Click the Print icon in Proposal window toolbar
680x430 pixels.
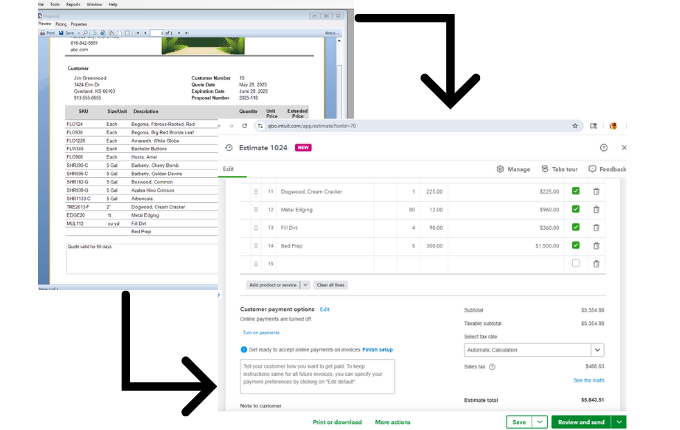pos(42,33)
